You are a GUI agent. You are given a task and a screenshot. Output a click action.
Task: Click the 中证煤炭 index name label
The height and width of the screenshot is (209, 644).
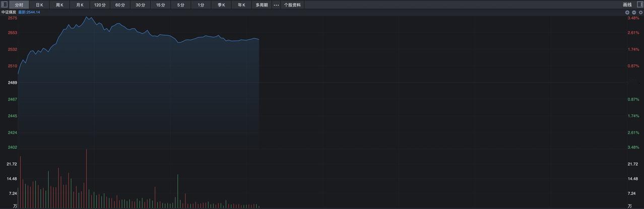coord(9,12)
